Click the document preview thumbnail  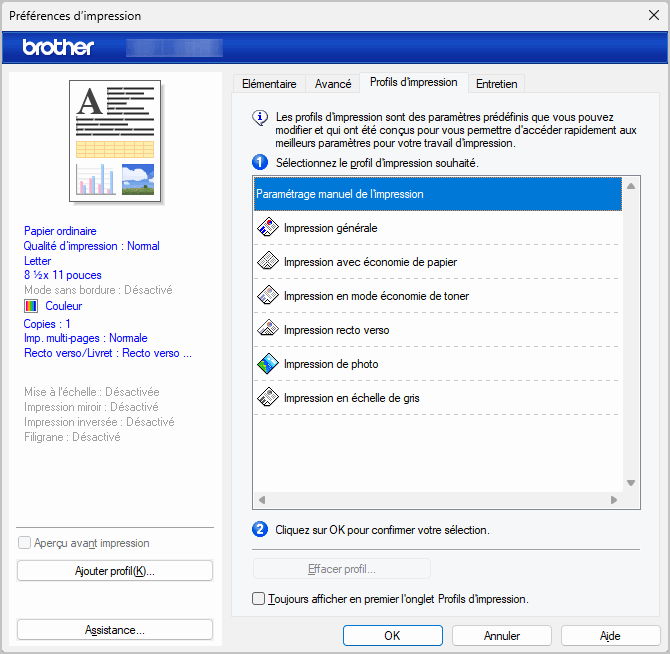(115, 140)
